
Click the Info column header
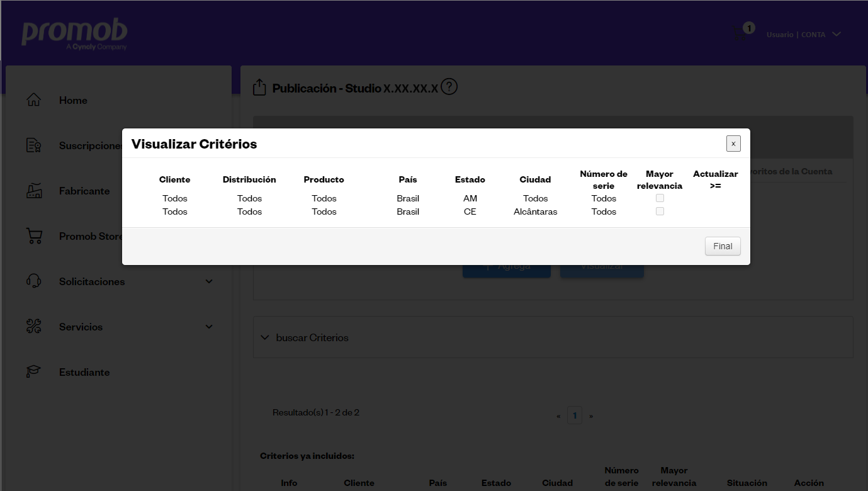click(289, 483)
